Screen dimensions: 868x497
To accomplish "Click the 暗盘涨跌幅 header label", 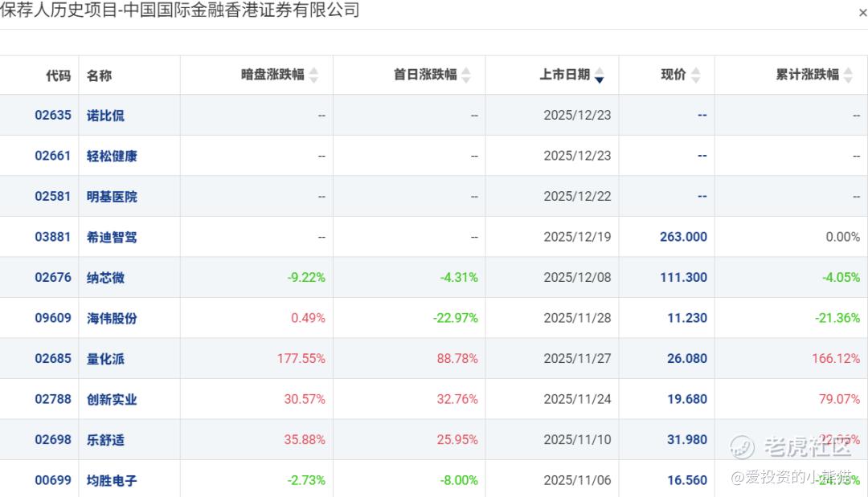I will [x=272, y=75].
